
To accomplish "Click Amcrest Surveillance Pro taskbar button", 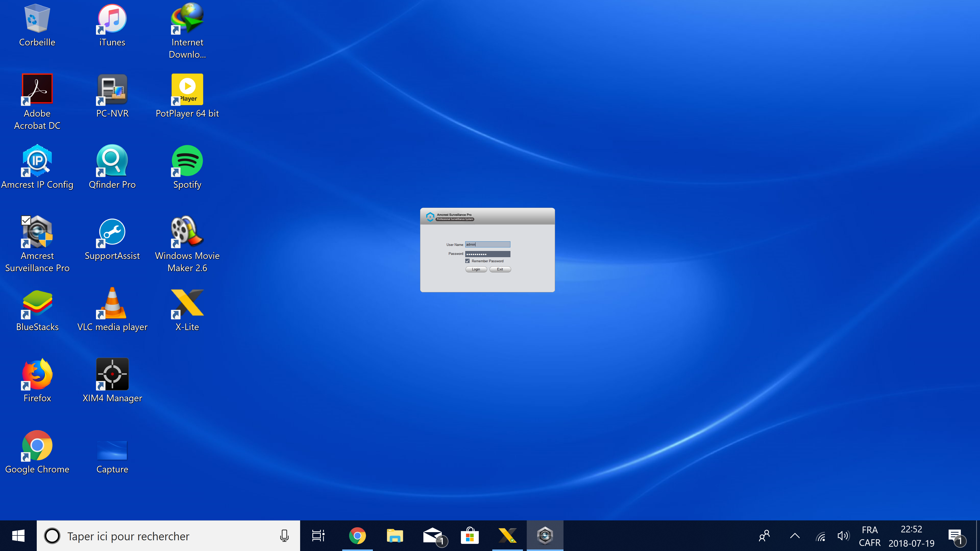I will (545, 536).
